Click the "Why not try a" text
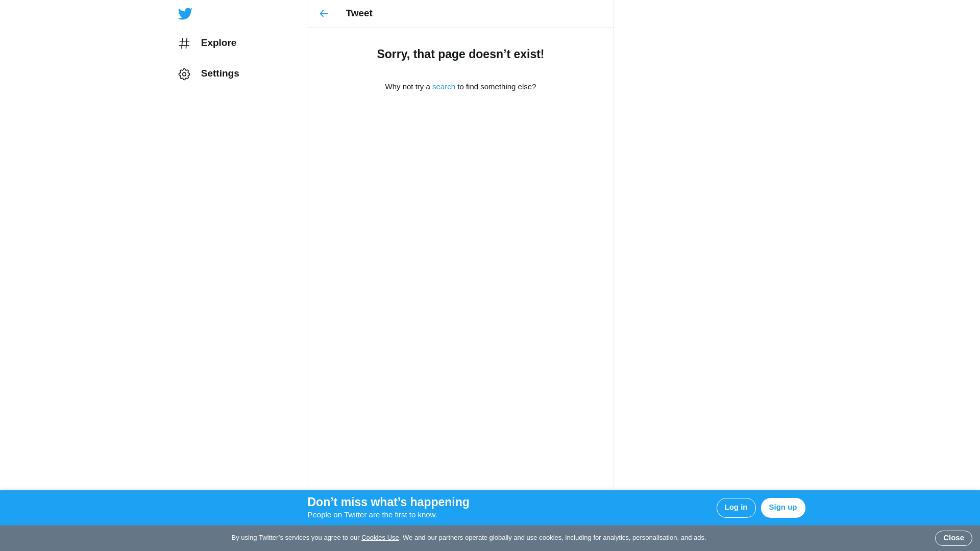980x551 pixels. click(x=407, y=87)
